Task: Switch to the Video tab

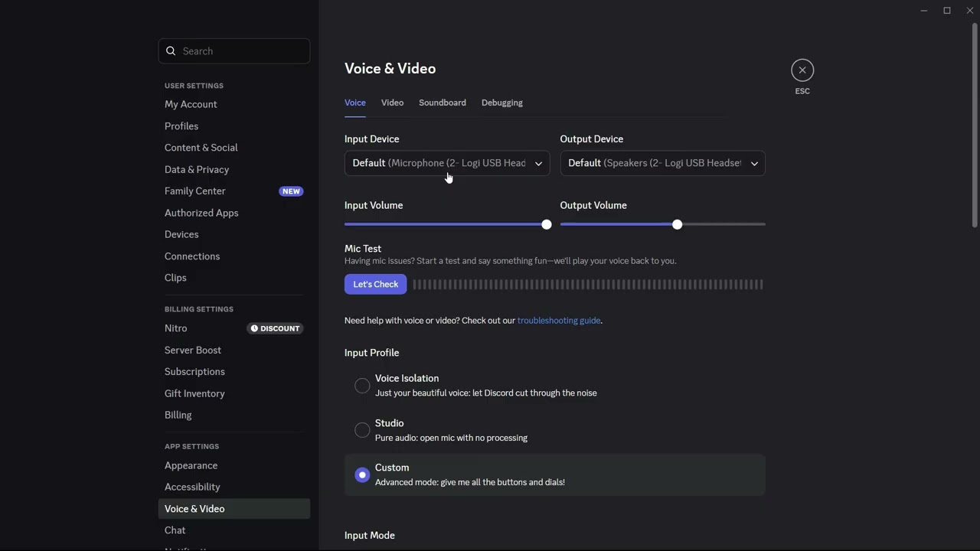Action: (x=392, y=103)
